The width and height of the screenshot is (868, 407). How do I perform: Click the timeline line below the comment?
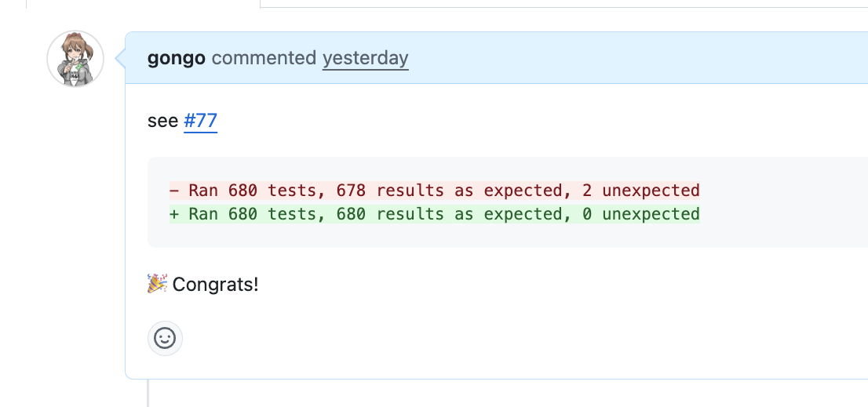click(148, 393)
